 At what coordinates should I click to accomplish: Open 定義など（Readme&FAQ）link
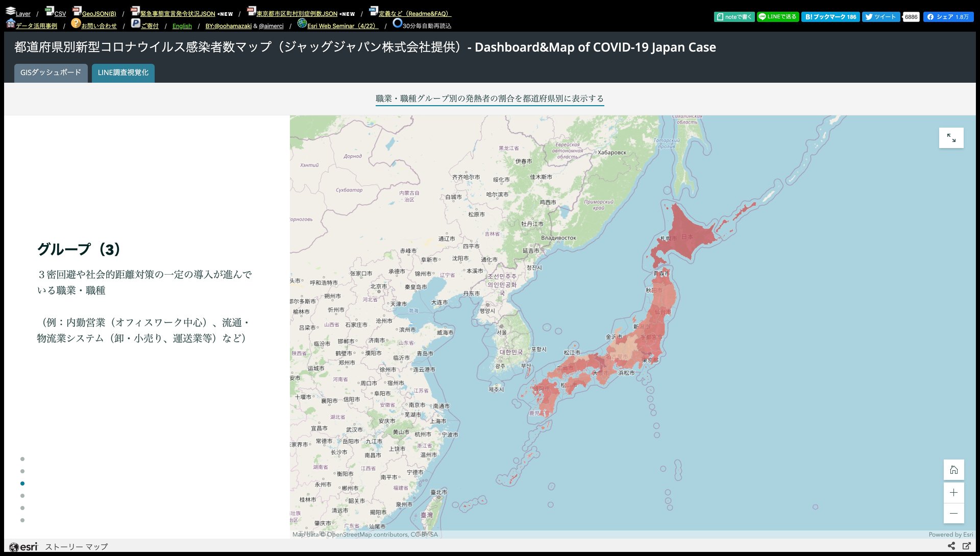coord(415,14)
